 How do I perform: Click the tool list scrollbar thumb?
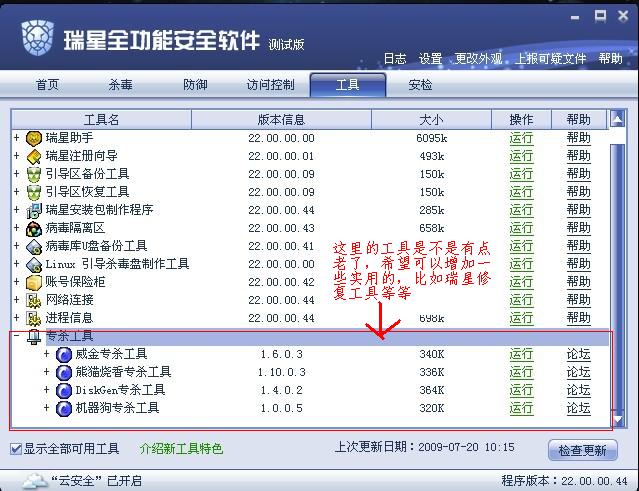(x=617, y=277)
